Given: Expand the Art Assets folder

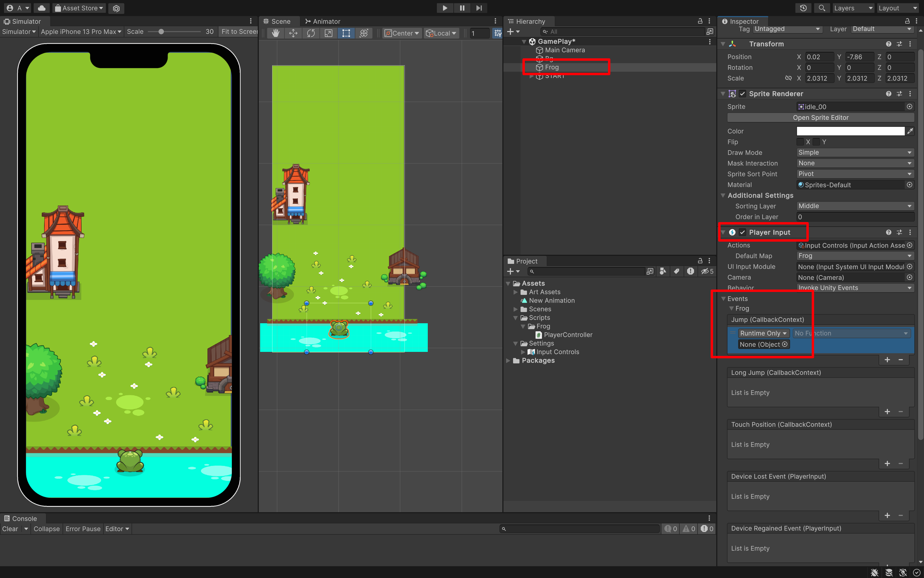Looking at the screenshot, I should point(515,292).
